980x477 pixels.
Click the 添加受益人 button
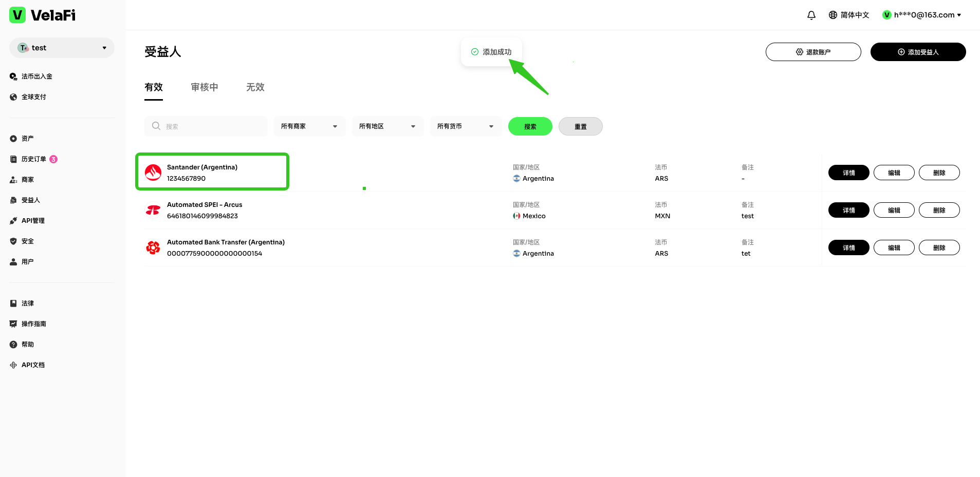pyautogui.click(x=918, y=52)
